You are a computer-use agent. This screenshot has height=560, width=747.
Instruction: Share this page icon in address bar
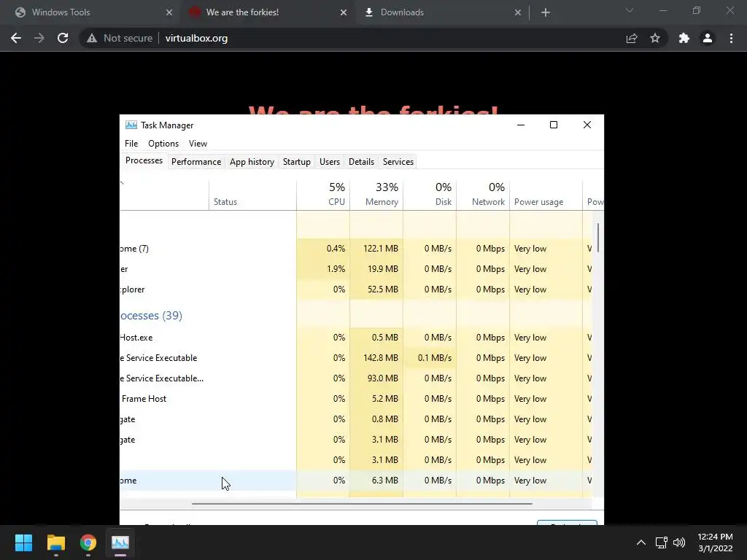point(632,38)
